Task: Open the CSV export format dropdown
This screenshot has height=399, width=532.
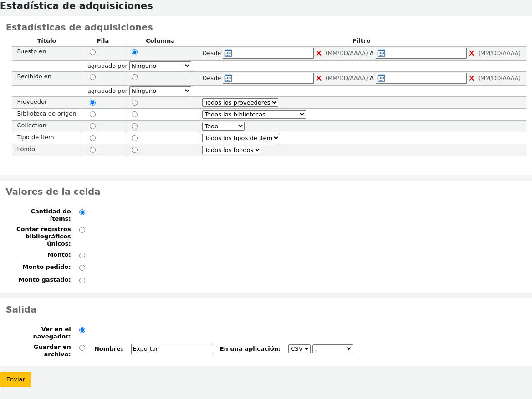Action: (299, 348)
